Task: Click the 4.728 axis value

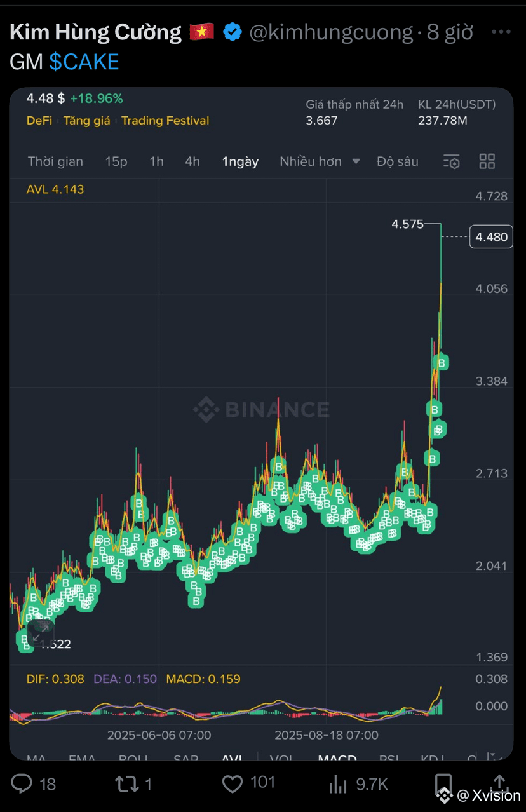Action: [492, 196]
